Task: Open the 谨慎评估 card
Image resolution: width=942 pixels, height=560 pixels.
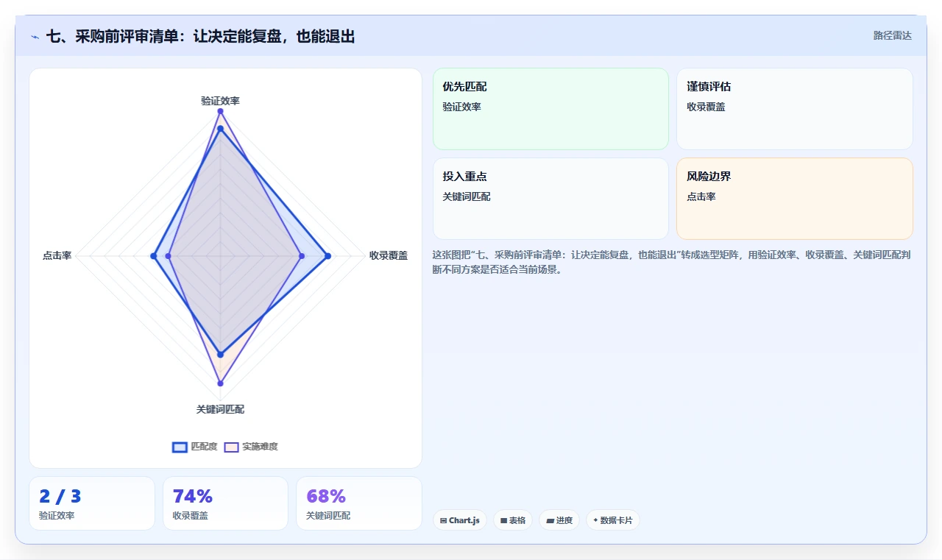Action: (x=795, y=109)
